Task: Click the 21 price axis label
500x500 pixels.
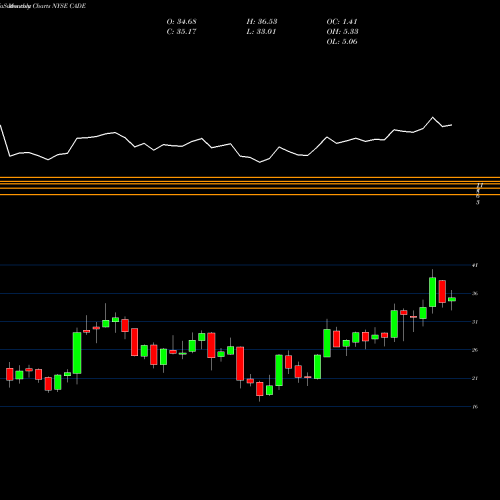Action: (475, 378)
